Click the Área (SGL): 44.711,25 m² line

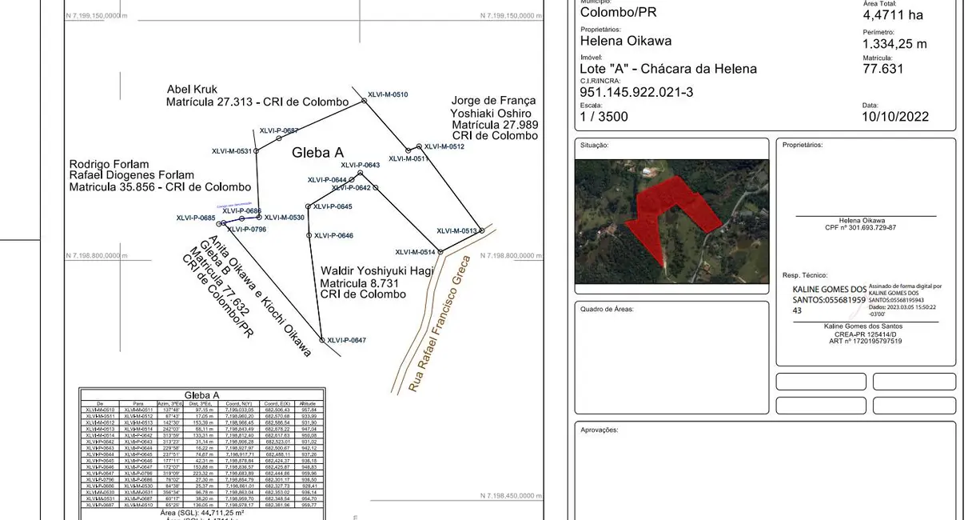(x=201, y=512)
